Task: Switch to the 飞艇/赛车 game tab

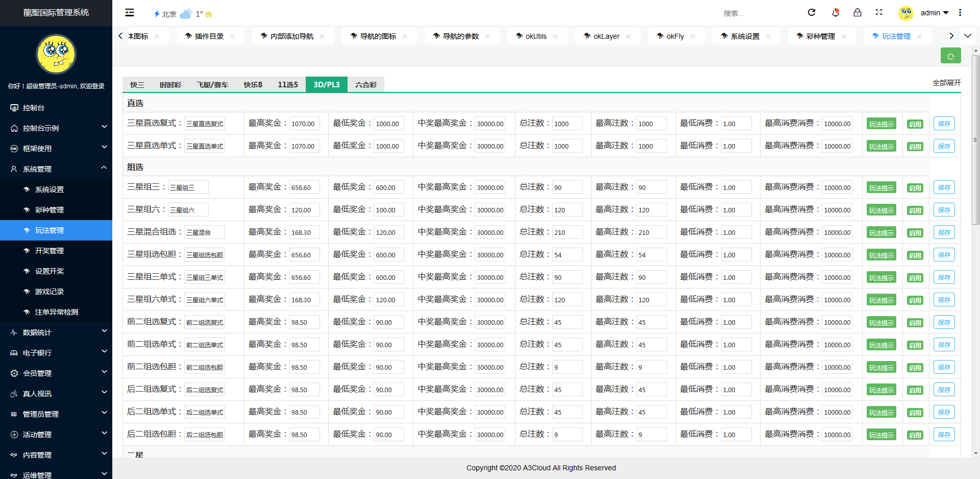Action: (212, 85)
